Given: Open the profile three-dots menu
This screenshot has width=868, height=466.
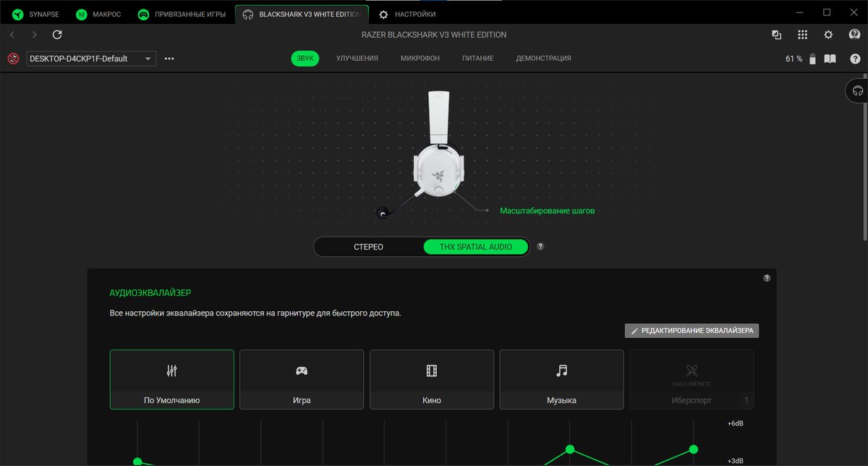Looking at the screenshot, I should [169, 59].
